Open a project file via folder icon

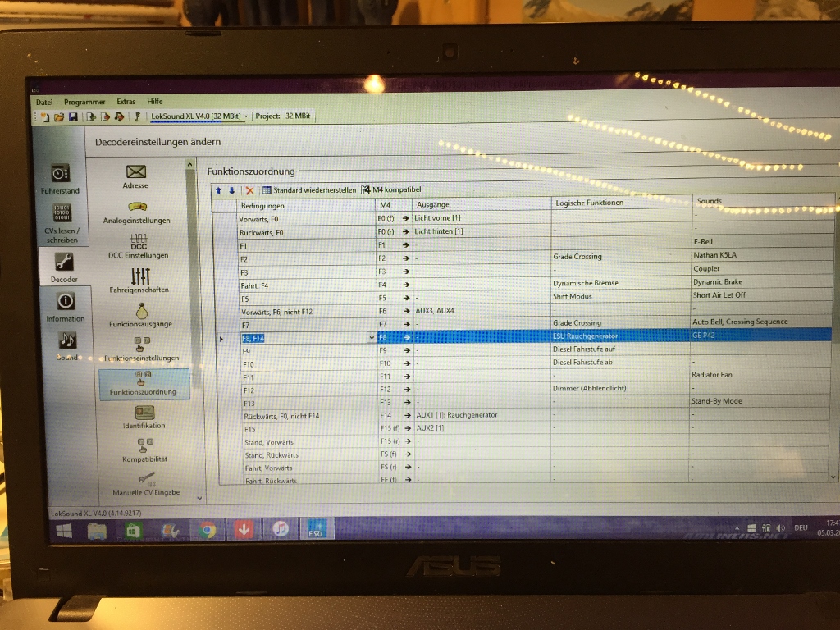coord(59,117)
